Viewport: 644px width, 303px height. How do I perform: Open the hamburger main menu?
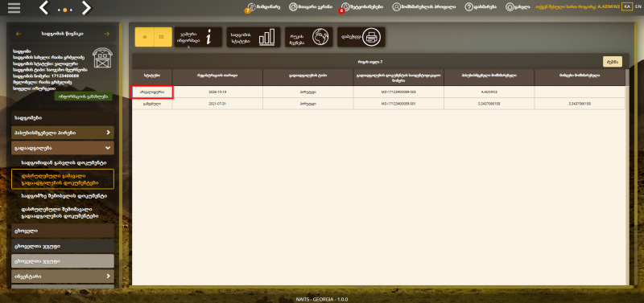(14, 8)
